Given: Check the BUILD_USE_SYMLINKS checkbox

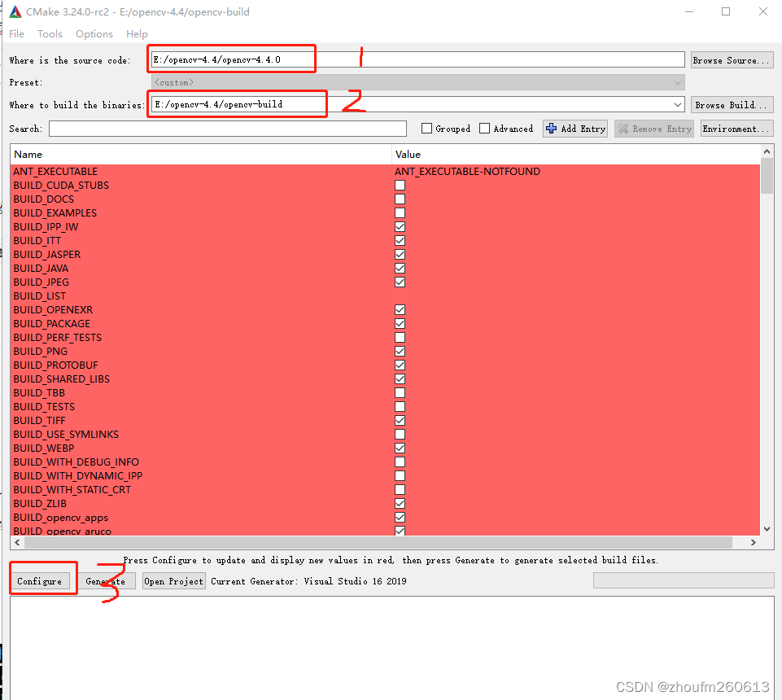Looking at the screenshot, I should click(x=400, y=435).
